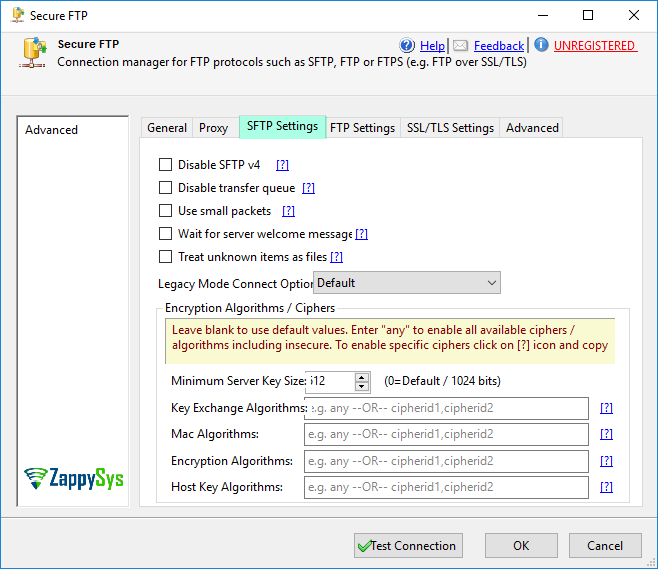
Task: Confirm with the OK button
Action: [521, 546]
